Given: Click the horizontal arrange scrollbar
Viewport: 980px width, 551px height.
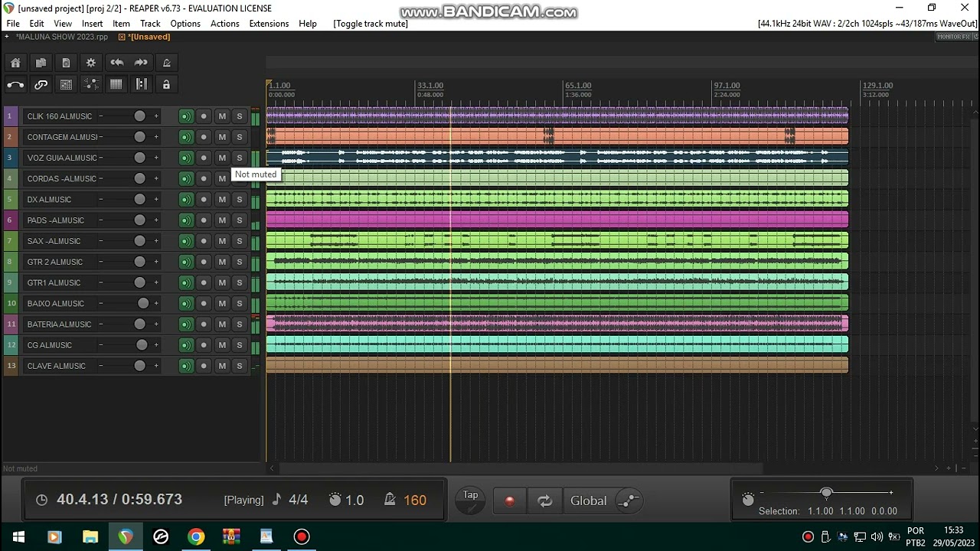Looking at the screenshot, I should [x=520, y=468].
